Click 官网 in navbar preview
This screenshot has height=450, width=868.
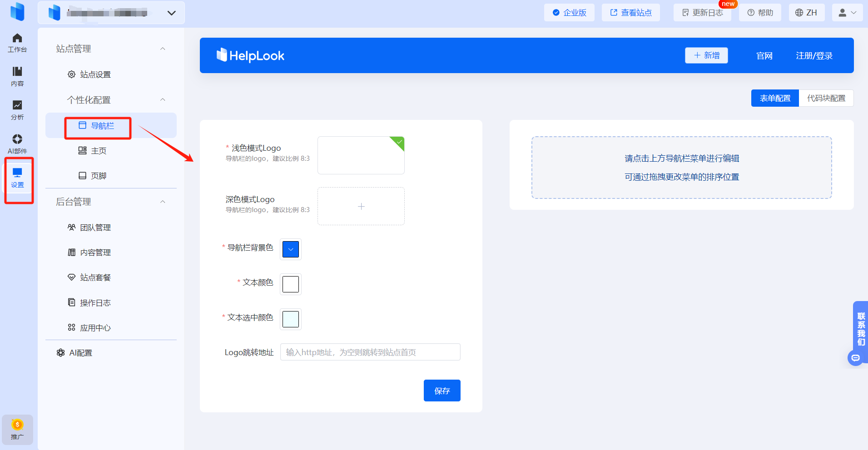(x=764, y=56)
